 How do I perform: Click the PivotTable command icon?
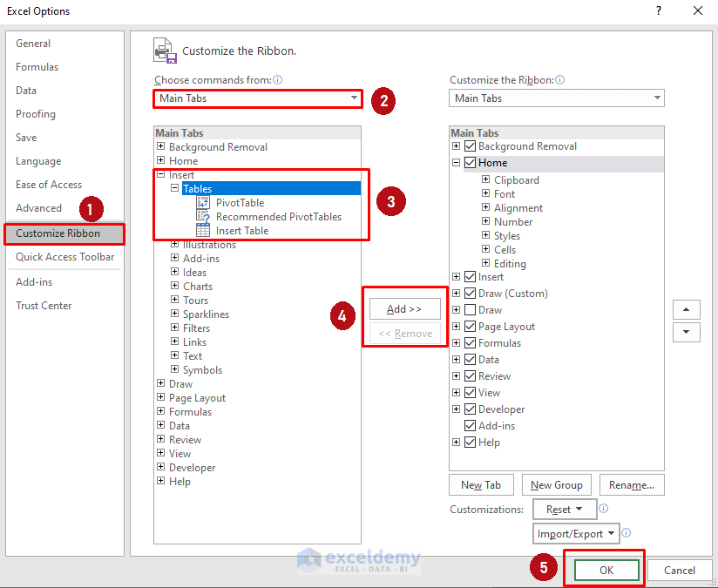[x=203, y=202]
